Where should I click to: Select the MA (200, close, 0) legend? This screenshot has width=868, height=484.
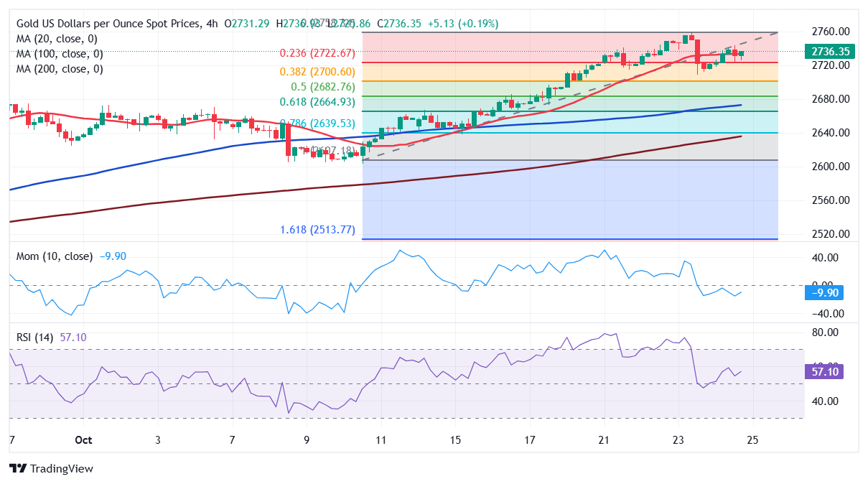click(60, 69)
